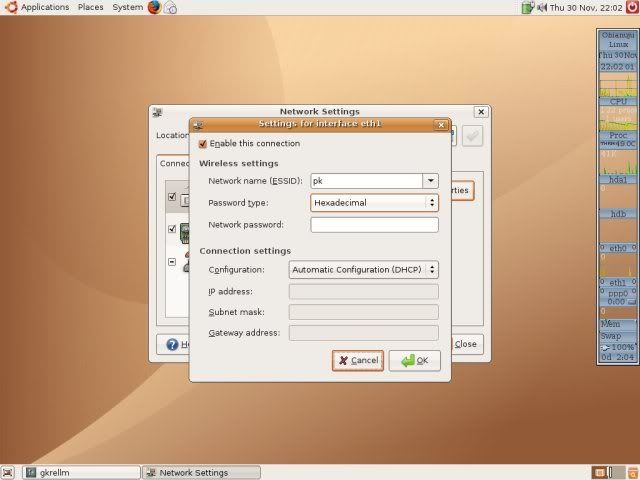
Task: Click the gkrellm uptime 0d 2:04
Action: click(618, 357)
